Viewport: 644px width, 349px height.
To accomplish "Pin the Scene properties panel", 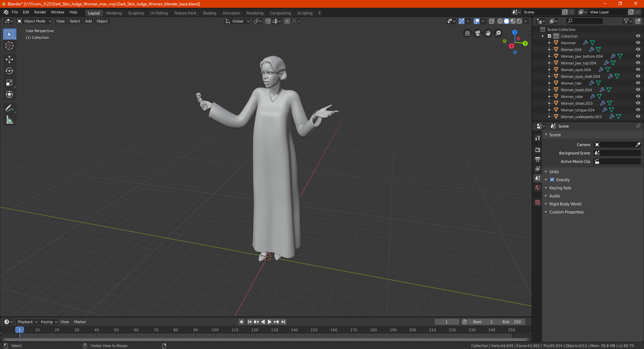I will 638,126.
